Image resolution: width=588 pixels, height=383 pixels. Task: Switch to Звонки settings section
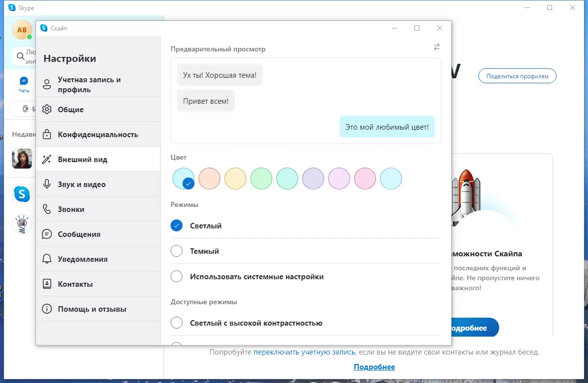98,209
